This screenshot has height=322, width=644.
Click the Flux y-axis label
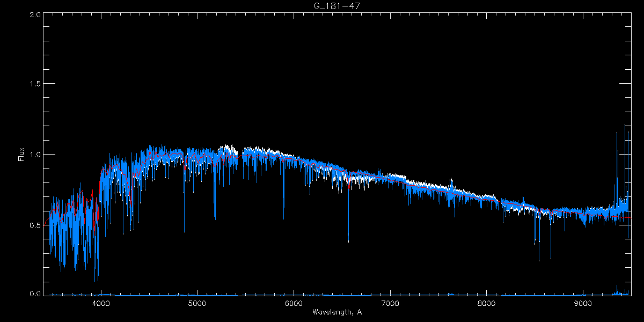tap(21, 154)
